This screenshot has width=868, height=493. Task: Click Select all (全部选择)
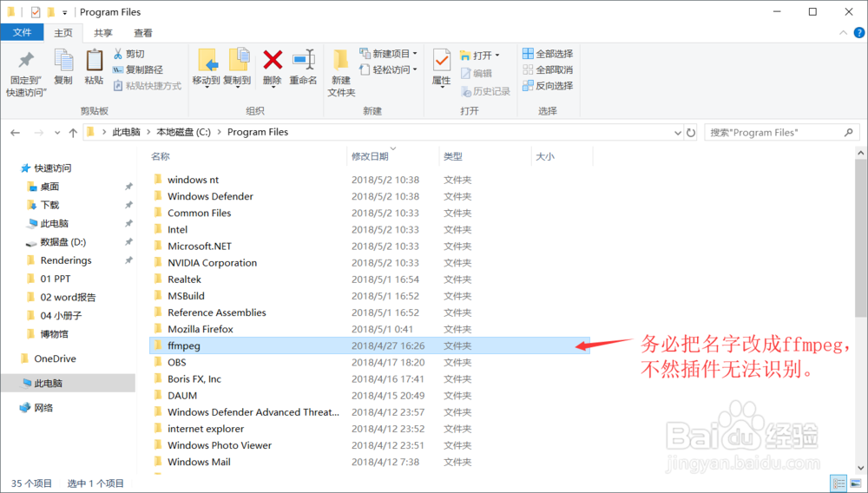pos(548,54)
